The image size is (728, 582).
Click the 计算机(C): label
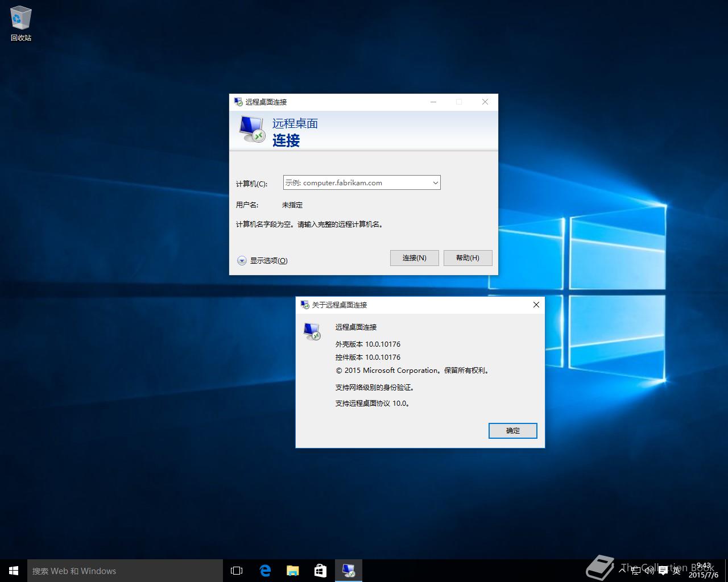coord(251,184)
